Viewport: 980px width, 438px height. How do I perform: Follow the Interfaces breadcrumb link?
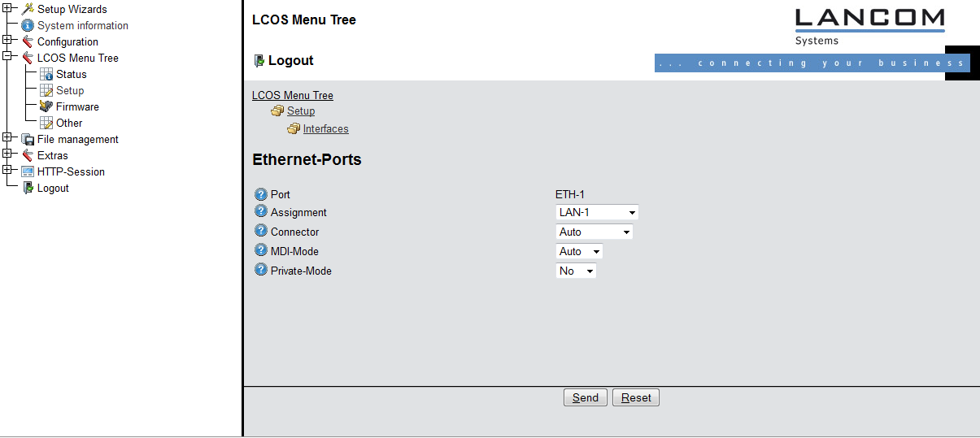click(325, 129)
